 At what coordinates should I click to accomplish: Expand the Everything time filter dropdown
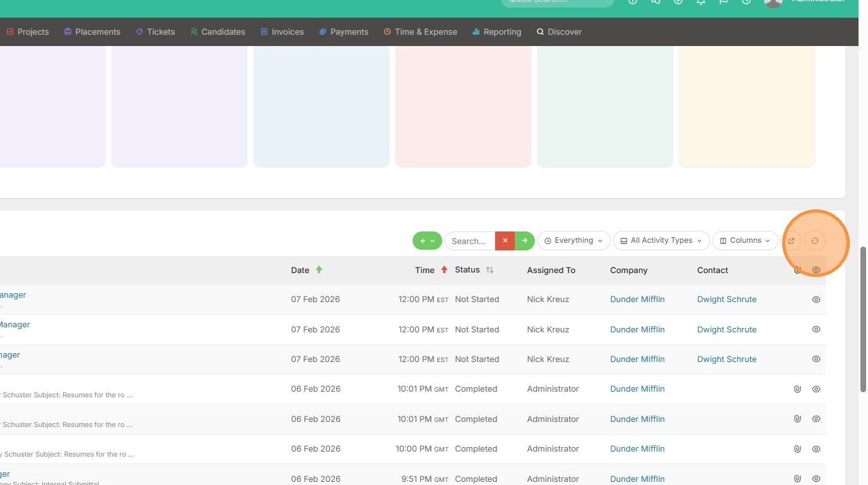point(574,240)
